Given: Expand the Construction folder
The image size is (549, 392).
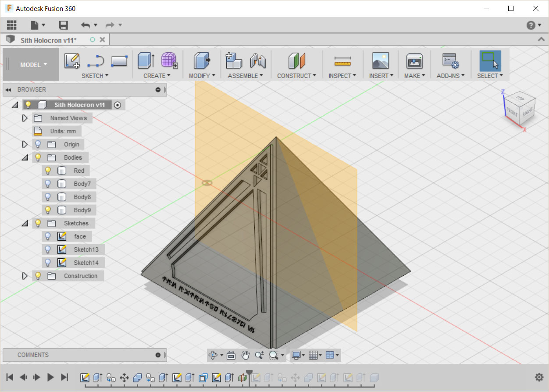Looking at the screenshot, I should pos(25,276).
